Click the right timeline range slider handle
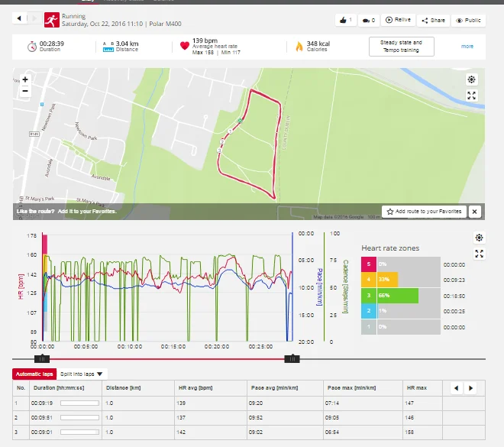 (x=291, y=358)
